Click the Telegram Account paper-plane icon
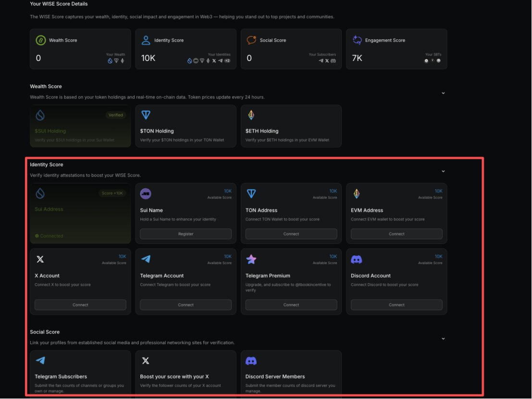Image resolution: width=532 pixels, height=399 pixels. [146, 259]
